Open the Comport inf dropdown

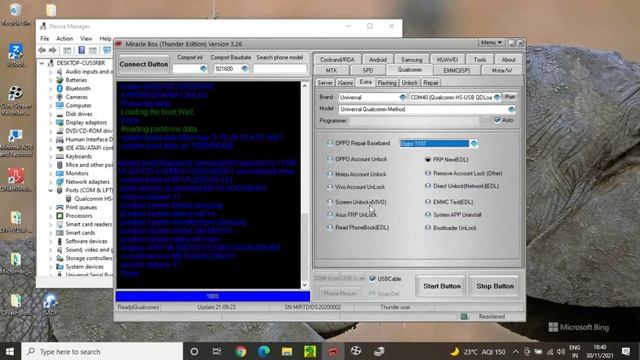click(x=203, y=69)
